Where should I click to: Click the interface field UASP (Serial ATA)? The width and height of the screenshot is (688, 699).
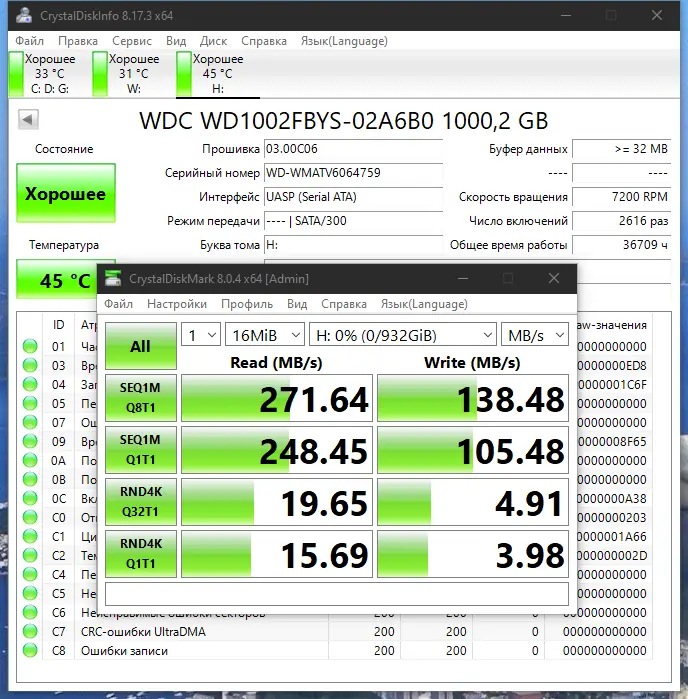pos(353,197)
